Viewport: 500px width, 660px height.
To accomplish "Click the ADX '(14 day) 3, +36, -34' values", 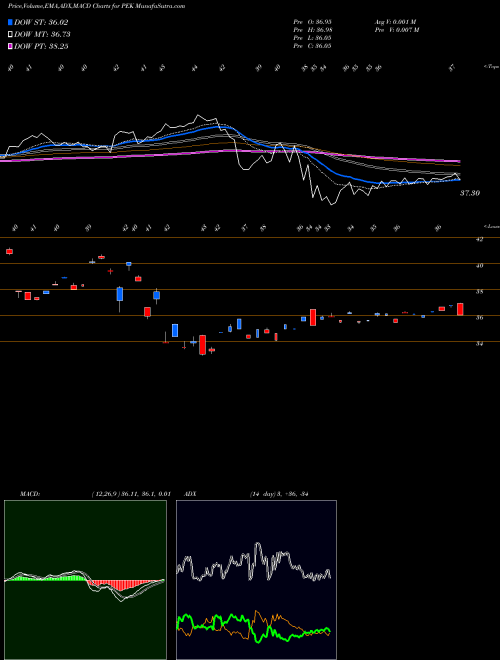I will click(x=279, y=494).
